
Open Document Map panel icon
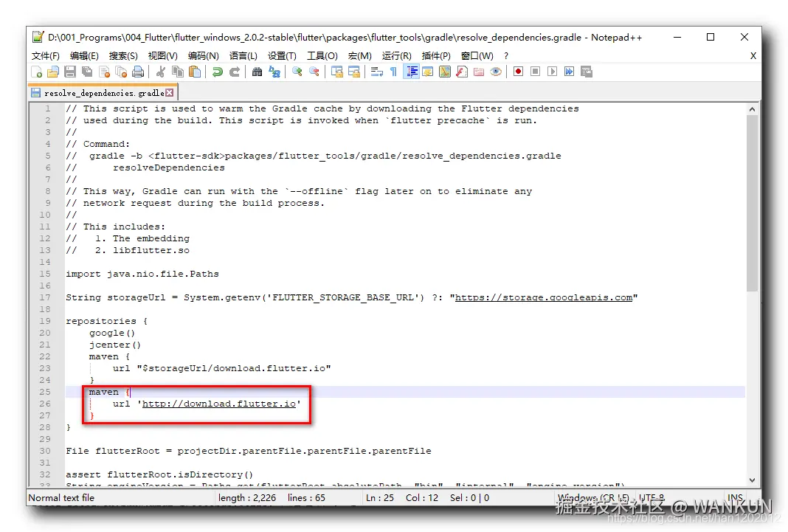[x=445, y=72]
